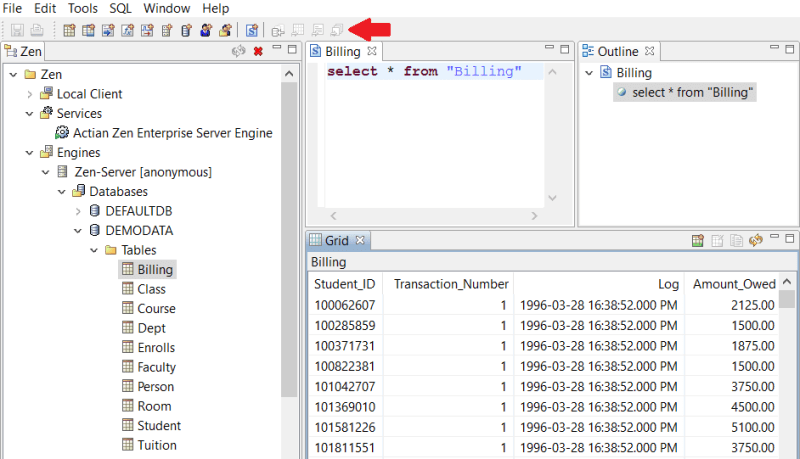The width and height of the screenshot is (800, 459).
Task: Click the New View toolbar icon
Action: click(89, 31)
